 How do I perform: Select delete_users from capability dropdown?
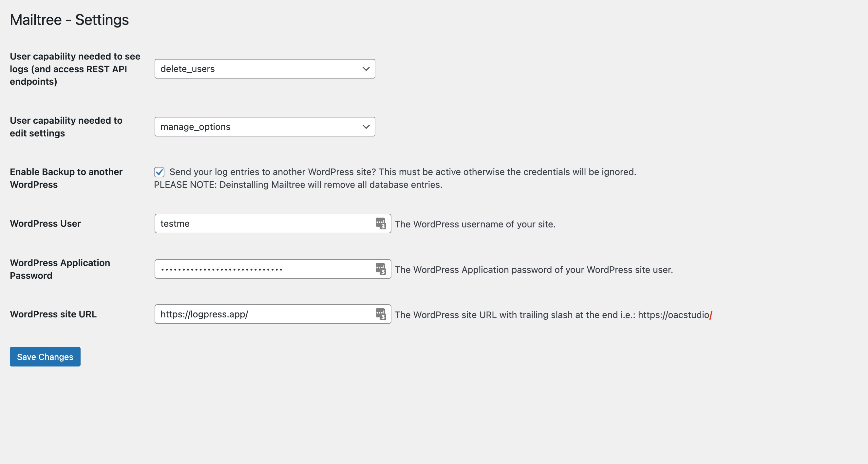pos(265,68)
